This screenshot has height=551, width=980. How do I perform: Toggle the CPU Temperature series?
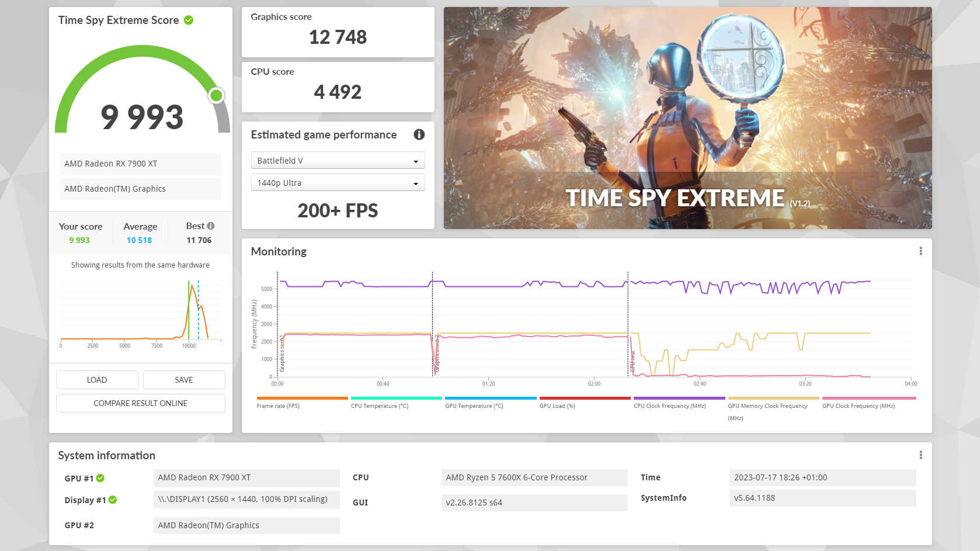click(395, 397)
